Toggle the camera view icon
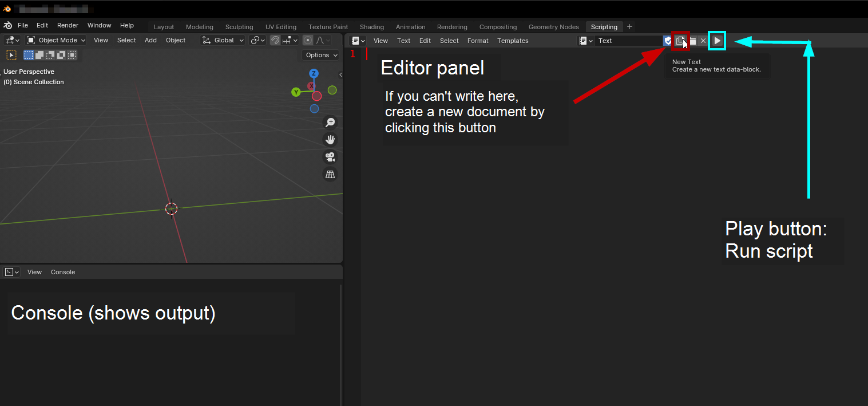The height and width of the screenshot is (406, 868). point(330,157)
